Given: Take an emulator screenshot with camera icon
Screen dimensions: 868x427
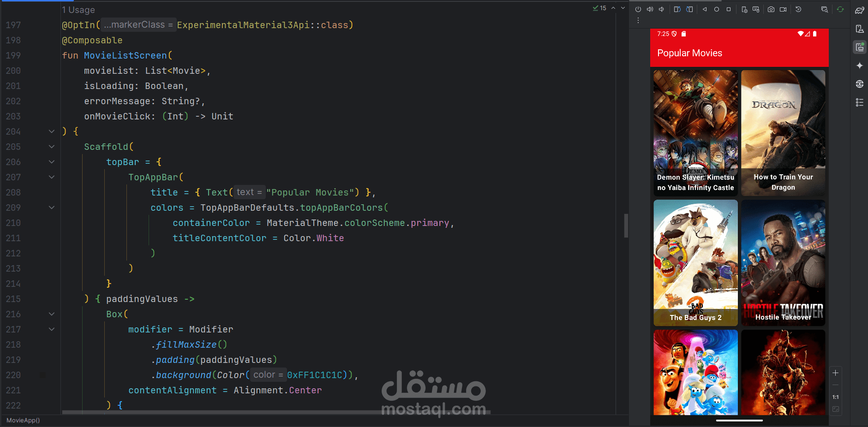Looking at the screenshot, I should (771, 9).
